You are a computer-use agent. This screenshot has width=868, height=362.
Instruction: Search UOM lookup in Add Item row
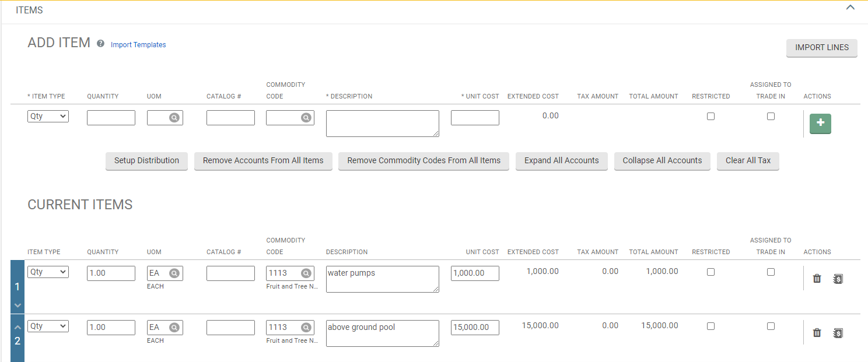point(174,118)
